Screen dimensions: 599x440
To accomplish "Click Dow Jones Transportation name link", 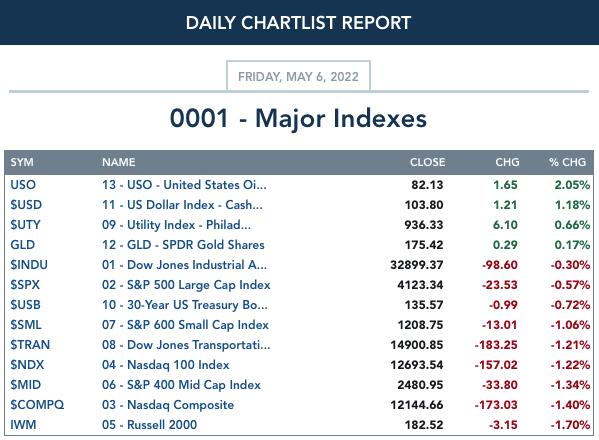I will 186,345.
